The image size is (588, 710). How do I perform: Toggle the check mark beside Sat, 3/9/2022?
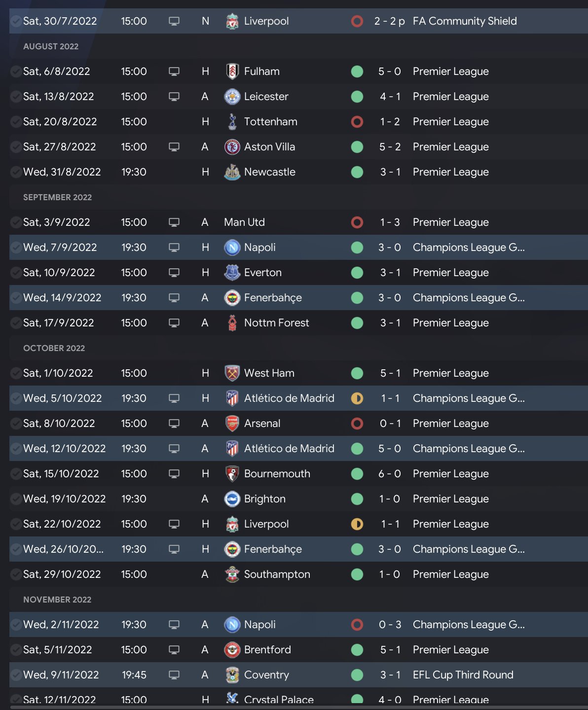click(16, 222)
